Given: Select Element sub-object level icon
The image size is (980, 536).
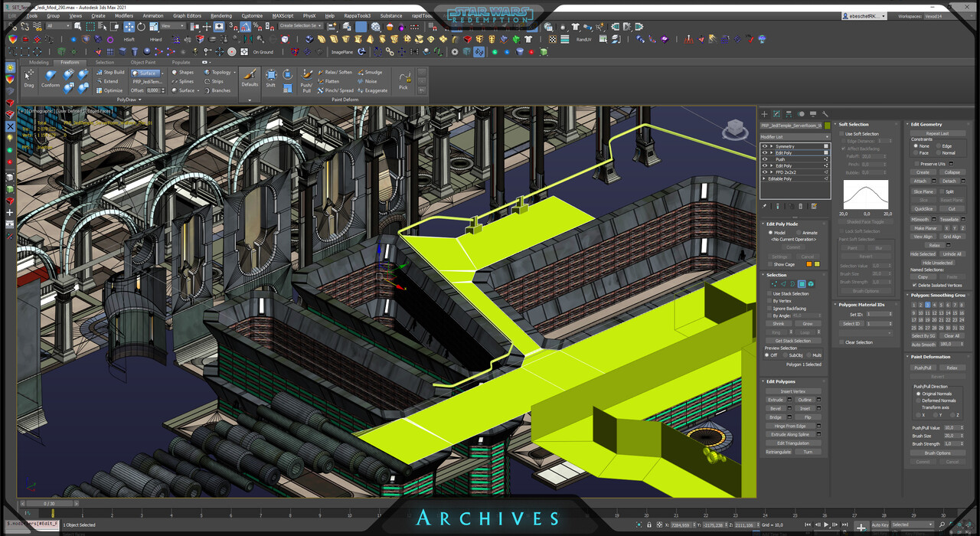Looking at the screenshot, I should [x=811, y=284].
